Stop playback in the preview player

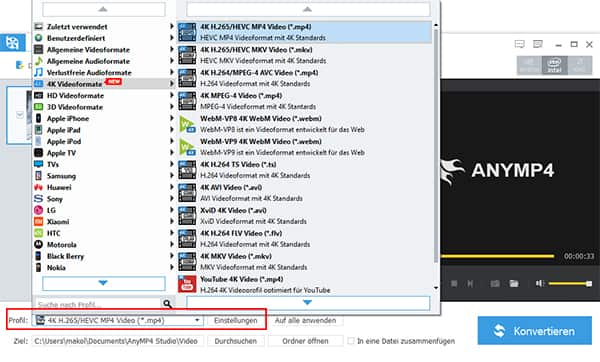tap(454, 284)
